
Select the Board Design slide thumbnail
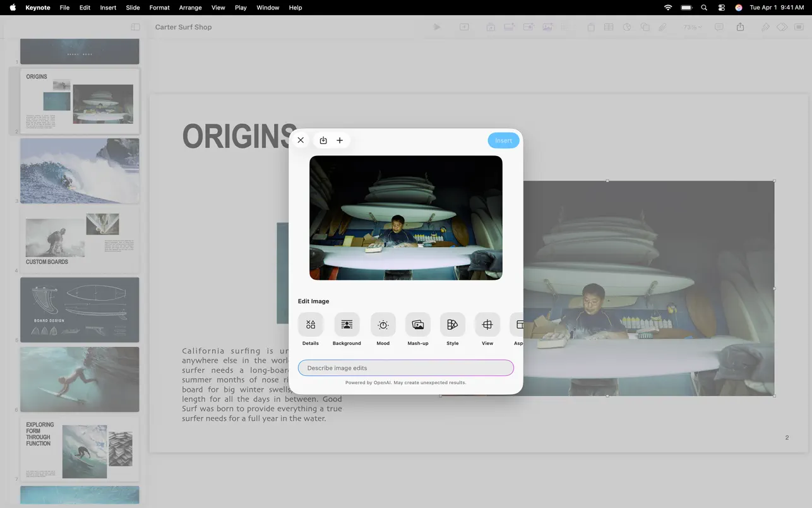[80, 310]
